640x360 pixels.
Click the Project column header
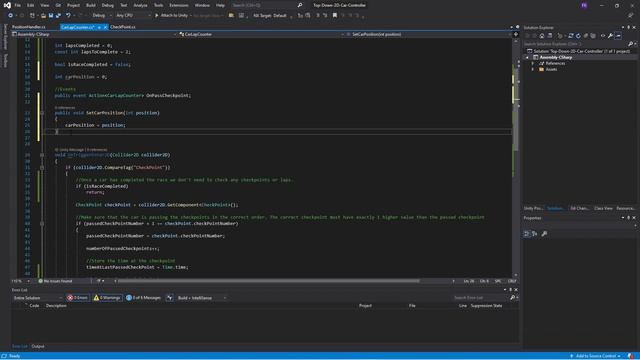(x=365, y=305)
